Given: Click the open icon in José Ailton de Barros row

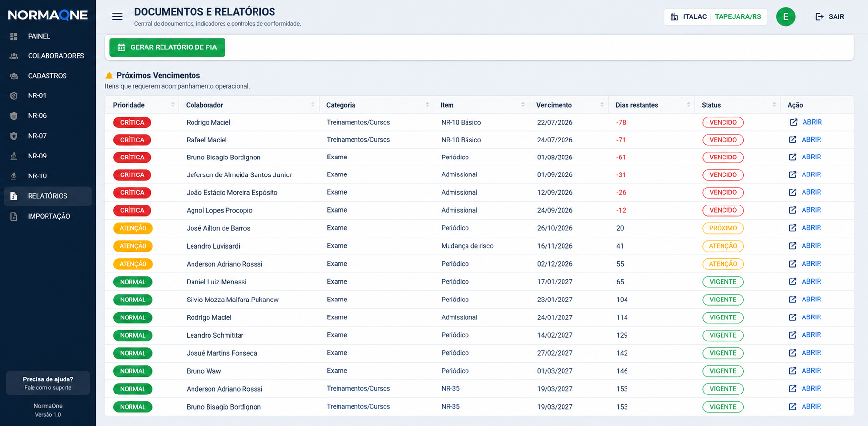Looking at the screenshot, I should coord(792,228).
